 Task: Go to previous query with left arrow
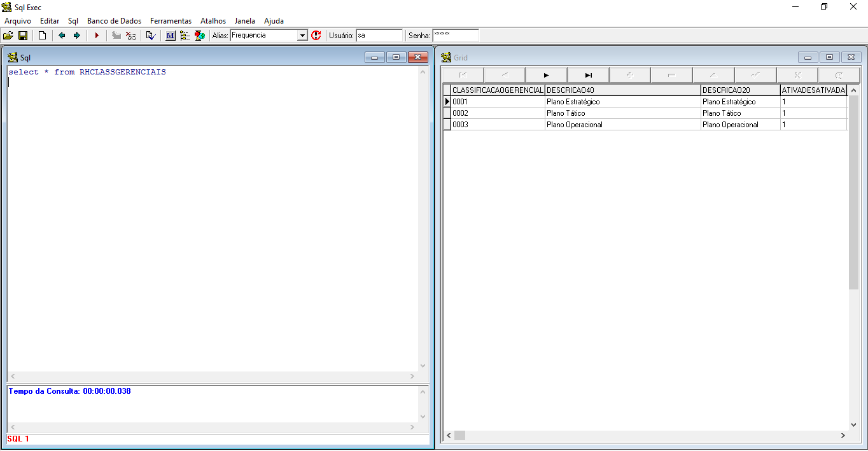pos(62,36)
